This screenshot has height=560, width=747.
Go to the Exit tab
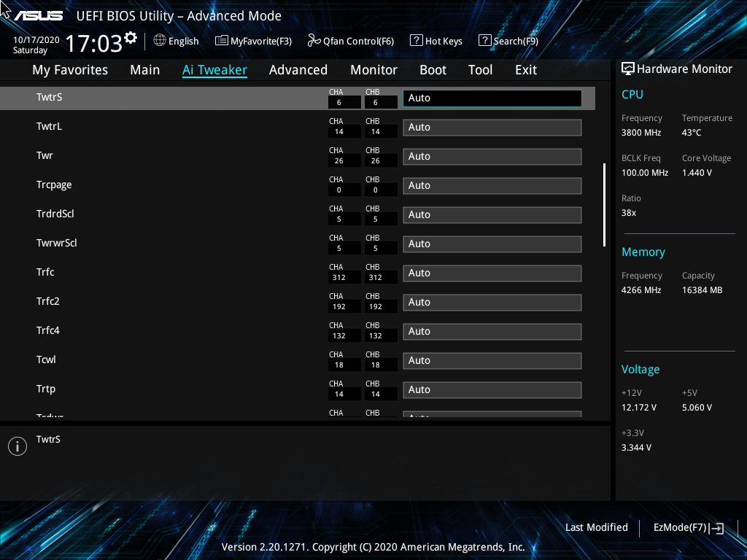(526, 70)
